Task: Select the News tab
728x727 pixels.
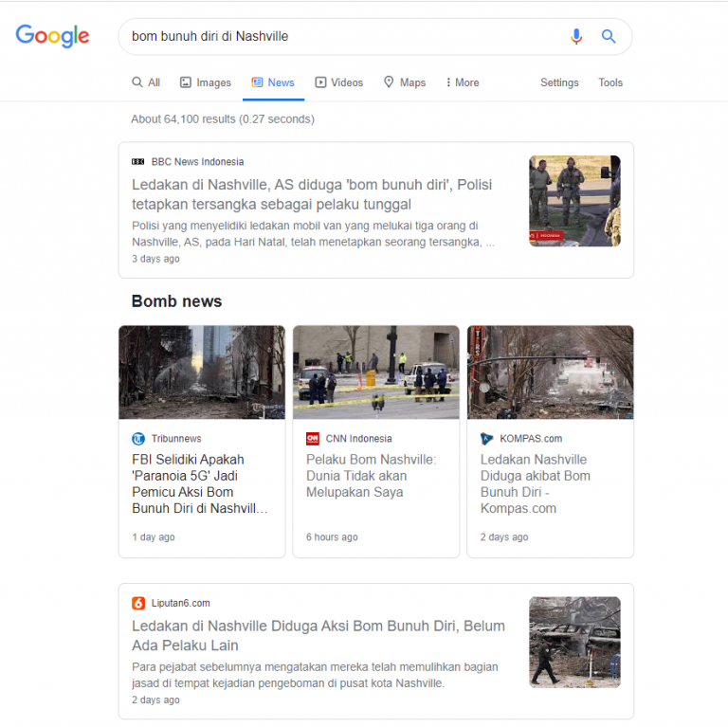Action: pos(273,82)
